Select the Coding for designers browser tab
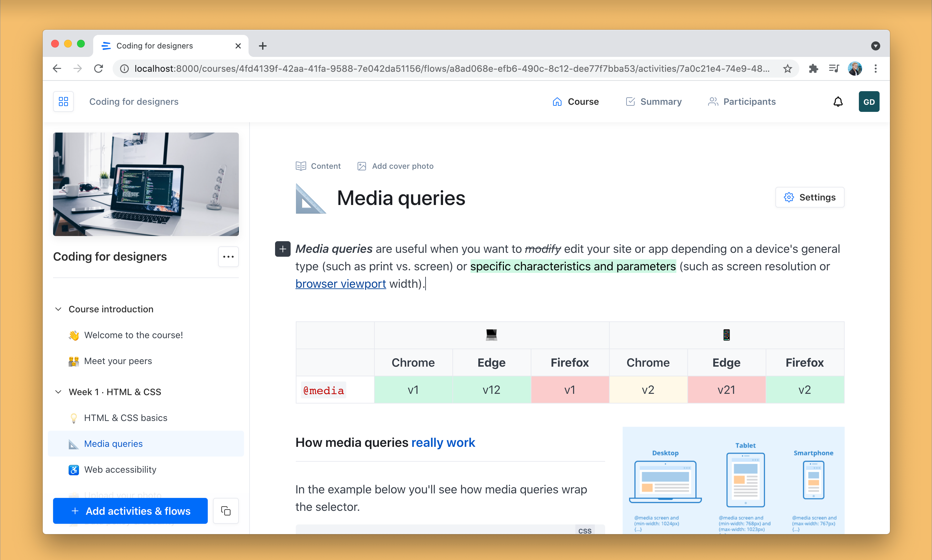The width and height of the screenshot is (932, 560). pyautogui.click(x=171, y=46)
